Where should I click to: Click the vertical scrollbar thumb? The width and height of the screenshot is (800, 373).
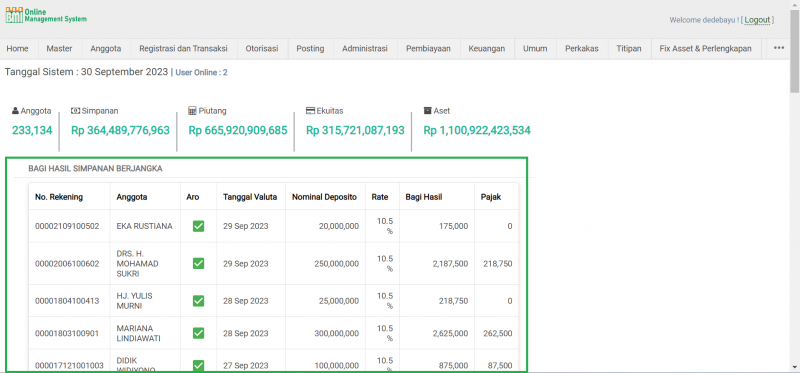click(795, 51)
